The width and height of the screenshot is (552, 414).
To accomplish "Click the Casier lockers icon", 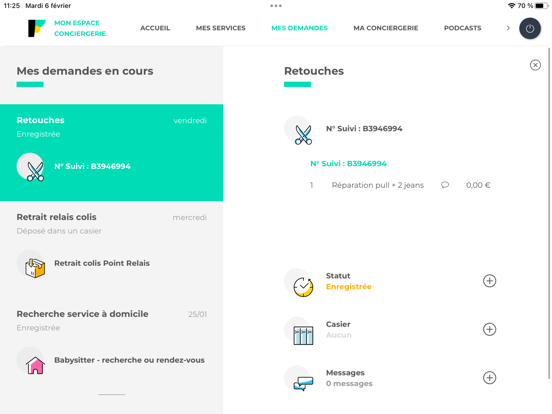I will coord(303,335).
